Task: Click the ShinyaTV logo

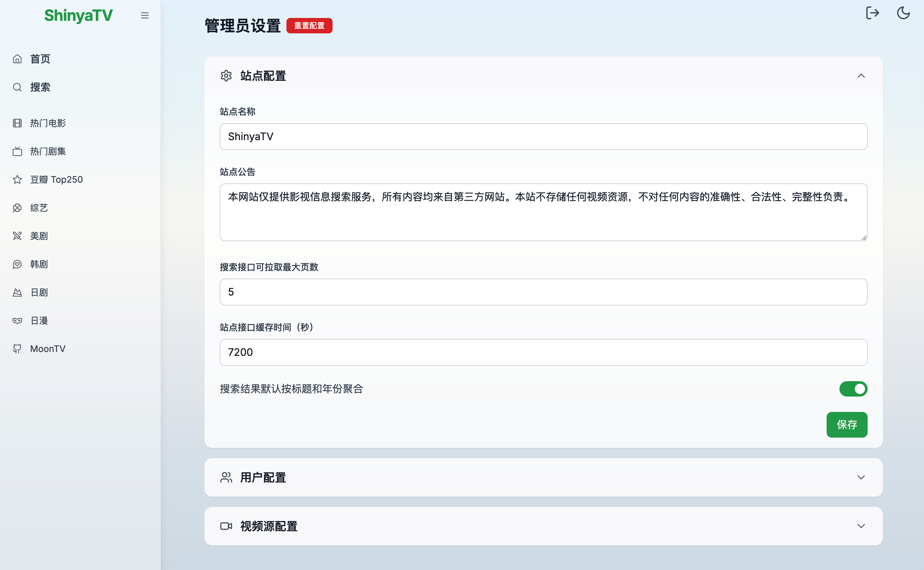Action: click(78, 15)
